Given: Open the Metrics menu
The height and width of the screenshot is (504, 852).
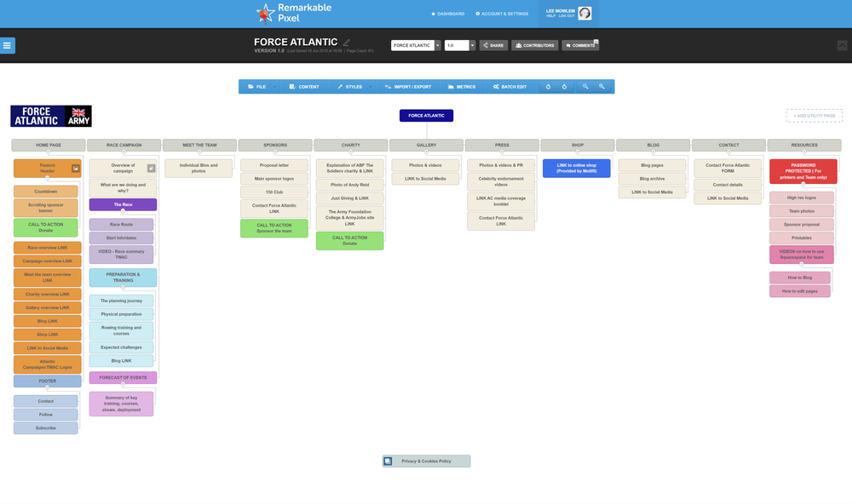Looking at the screenshot, I should point(462,87).
